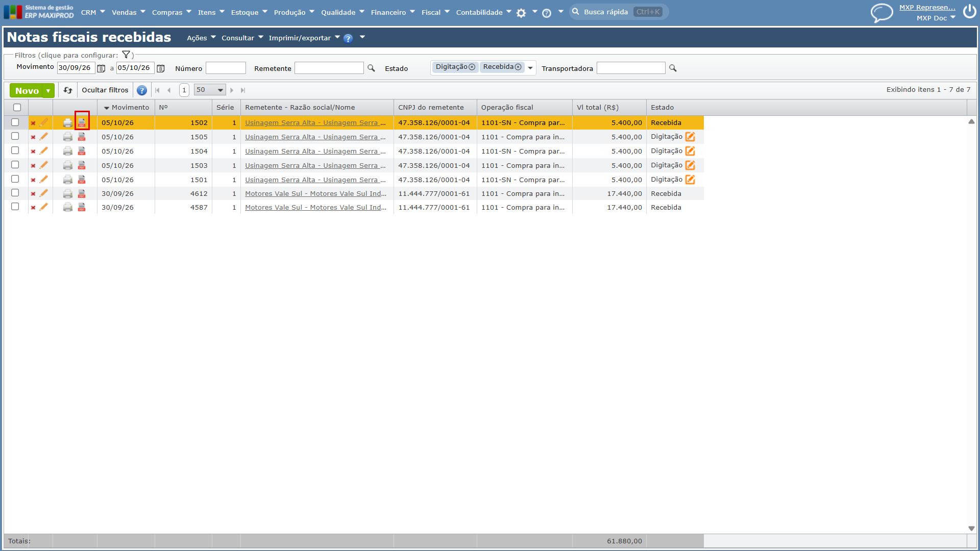Select checkbox for invoice 1504 row

click(x=15, y=151)
